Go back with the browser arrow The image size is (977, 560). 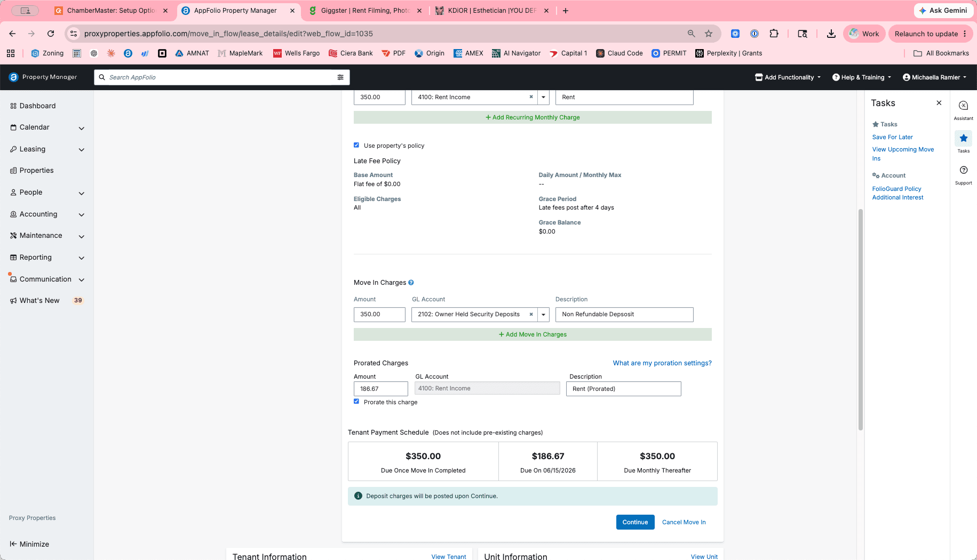tap(12, 34)
